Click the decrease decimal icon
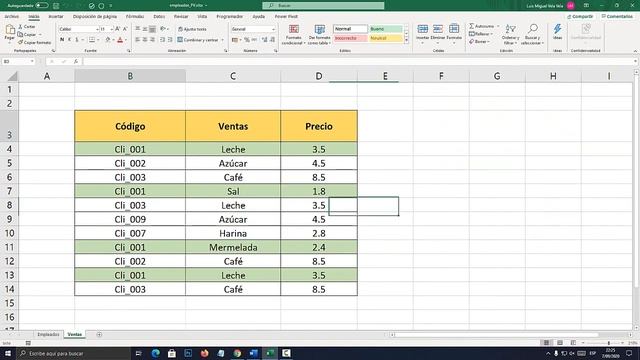This screenshot has height=360, width=640. click(x=272, y=40)
